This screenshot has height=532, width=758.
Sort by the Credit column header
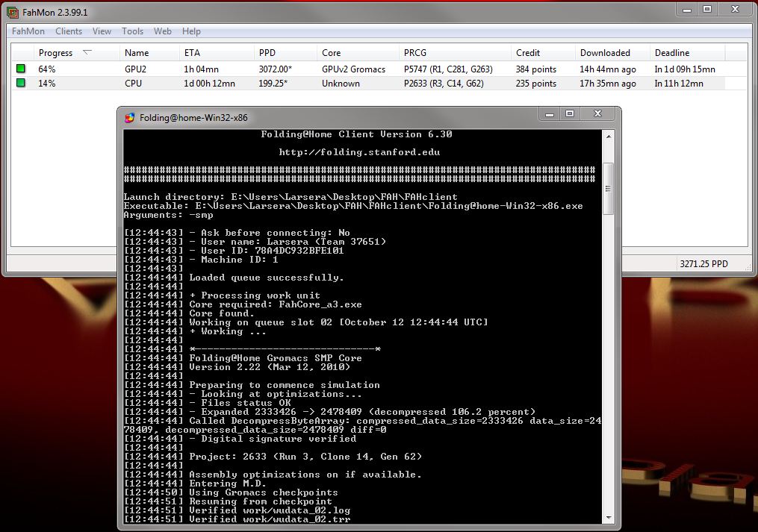tap(543, 53)
